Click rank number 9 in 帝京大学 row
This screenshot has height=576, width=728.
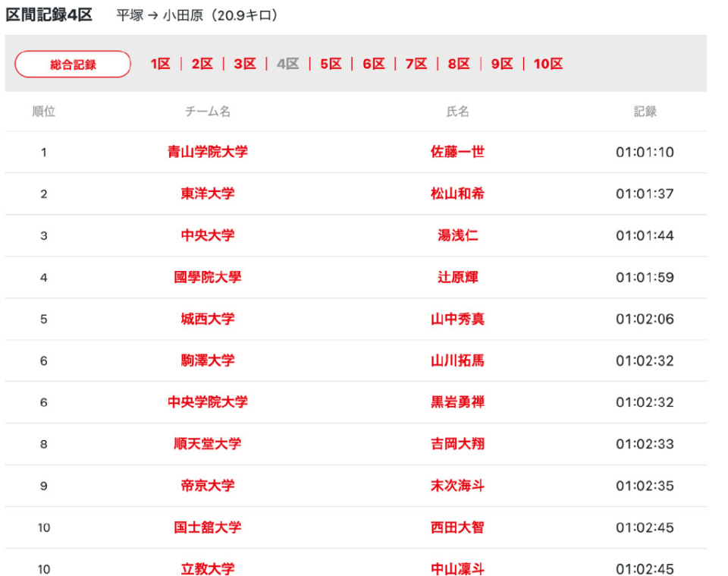44,486
